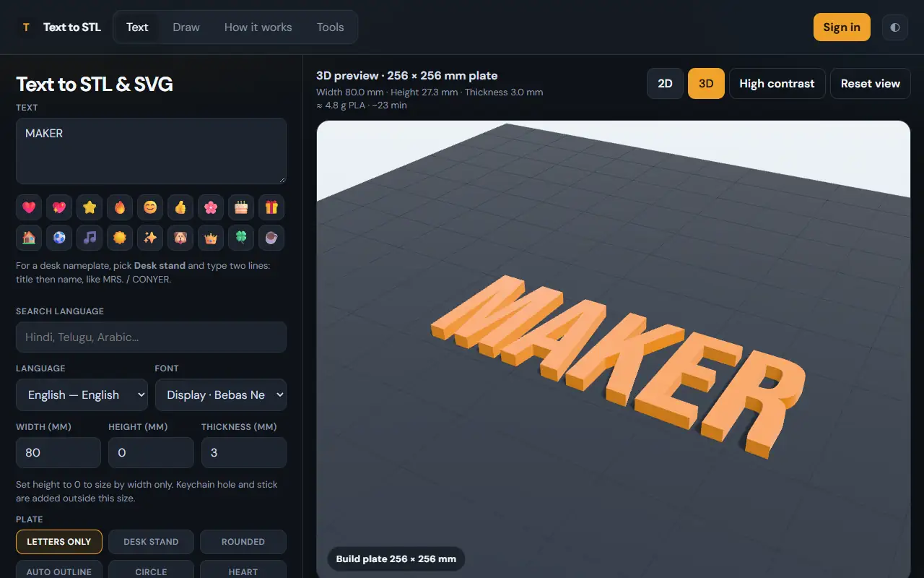The width and height of the screenshot is (924, 578).
Task: Click the Sign in button
Action: [x=842, y=27]
